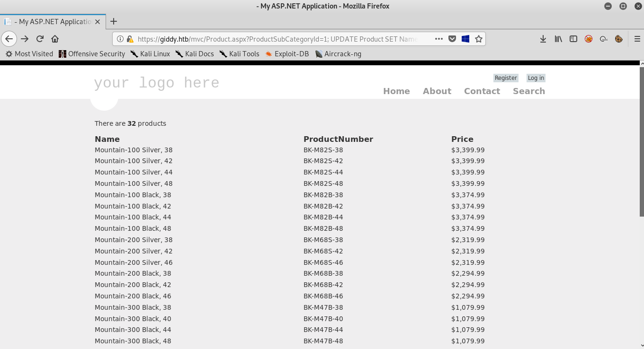Click the vertical page scrollbar thumb
The image size is (644, 349).
point(642,142)
